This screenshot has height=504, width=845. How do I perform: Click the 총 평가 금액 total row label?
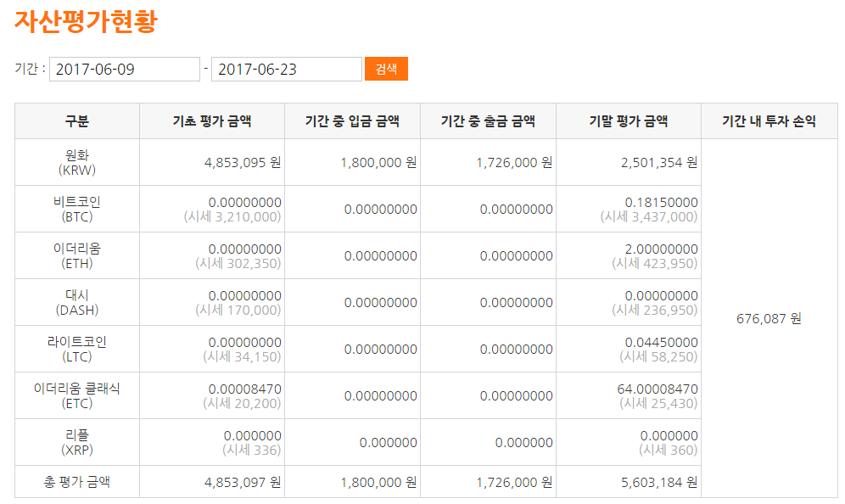tap(77, 482)
